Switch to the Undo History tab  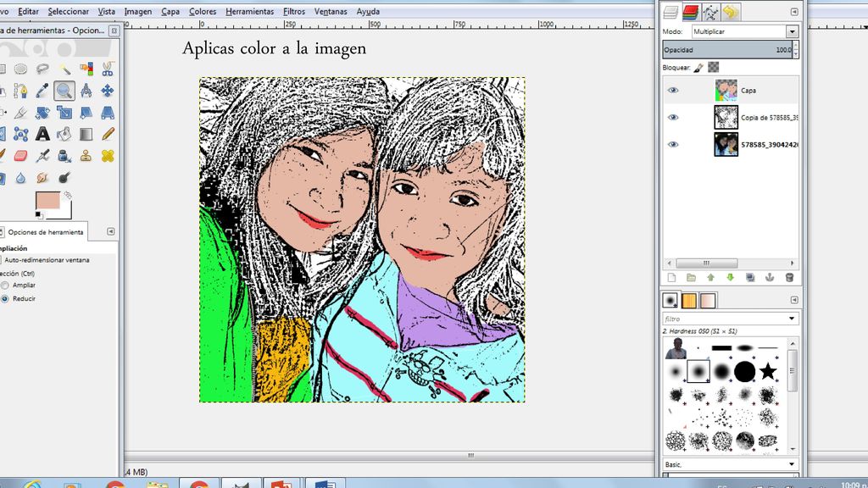click(731, 12)
